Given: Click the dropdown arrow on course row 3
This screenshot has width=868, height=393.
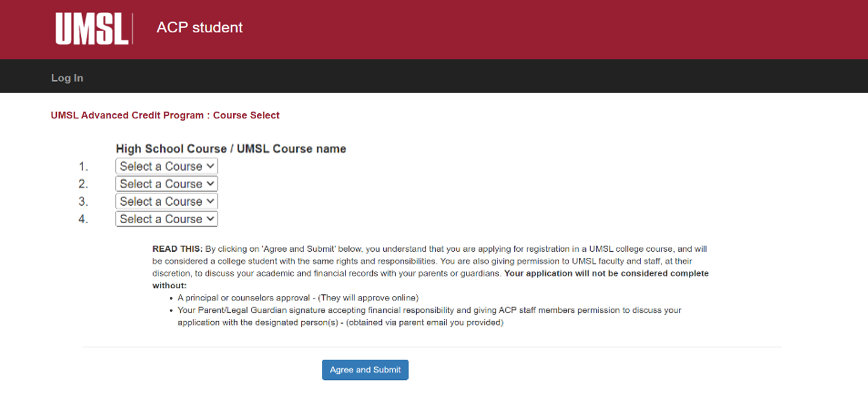Looking at the screenshot, I should point(211,201).
